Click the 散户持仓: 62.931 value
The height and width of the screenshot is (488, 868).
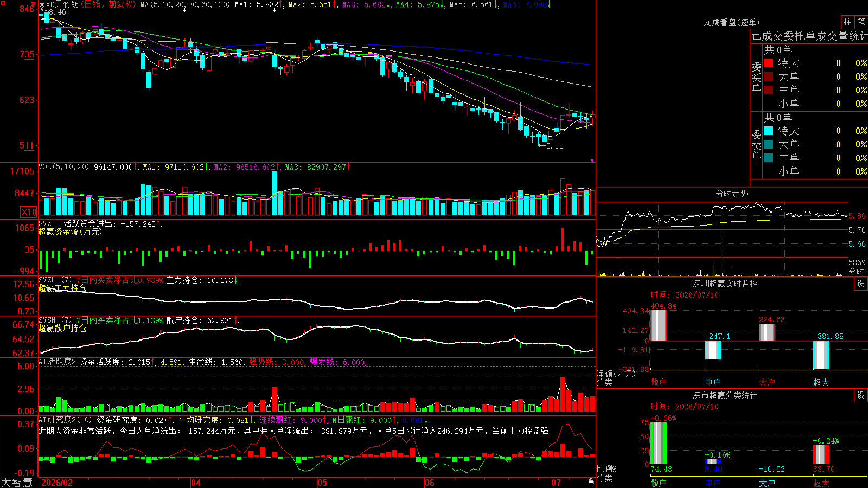pos(200,320)
